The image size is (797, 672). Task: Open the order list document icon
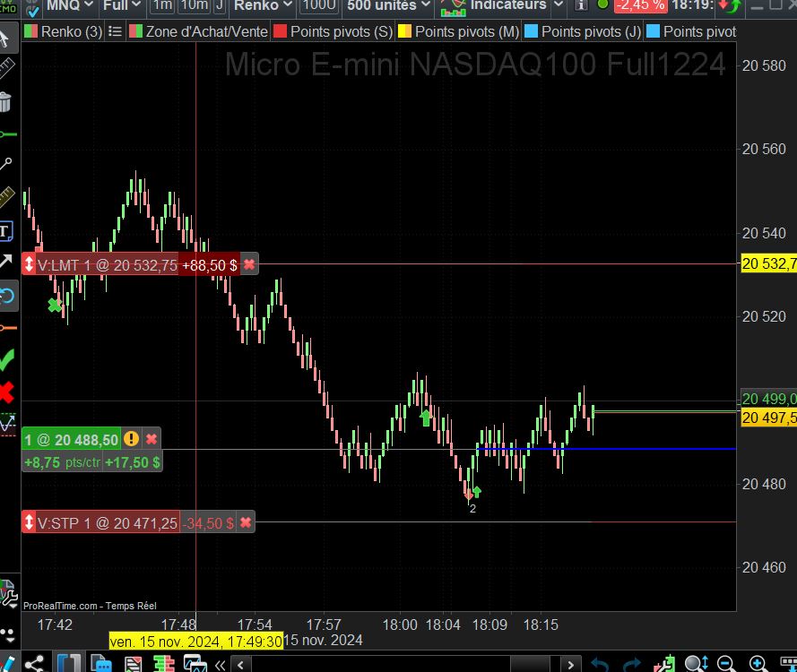tap(134, 664)
